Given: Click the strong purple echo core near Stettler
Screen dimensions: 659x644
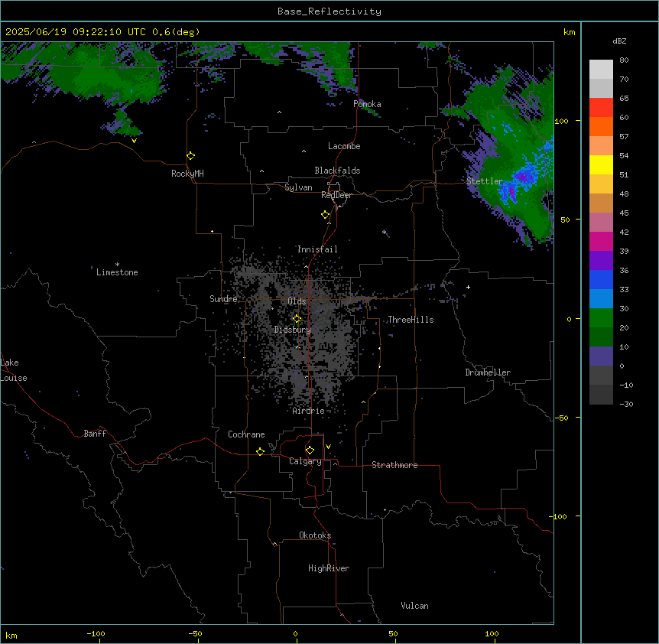Looking at the screenshot, I should pos(522,177).
